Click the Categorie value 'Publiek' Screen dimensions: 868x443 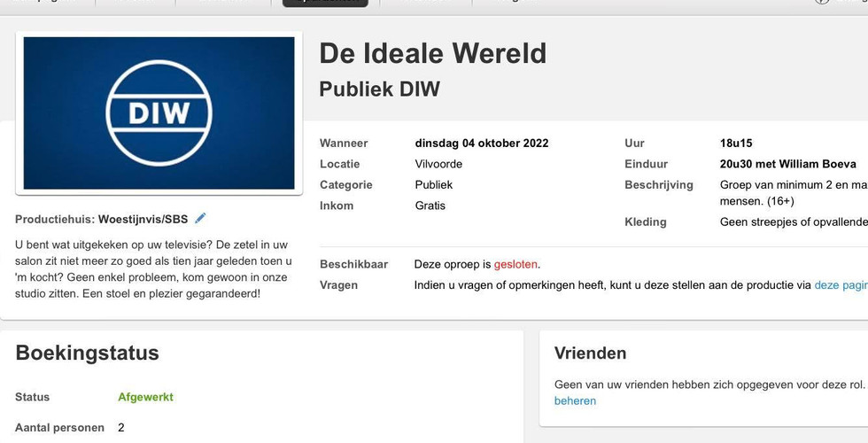[433, 184]
